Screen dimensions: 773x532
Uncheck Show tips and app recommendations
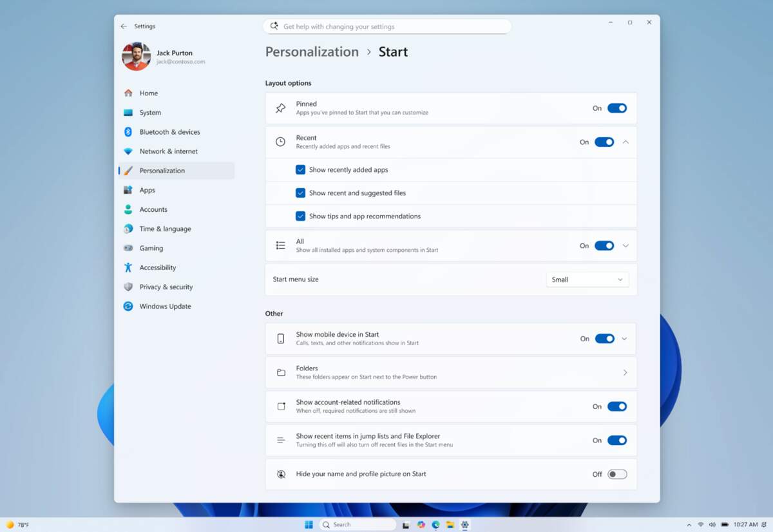pyautogui.click(x=300, y=216)
